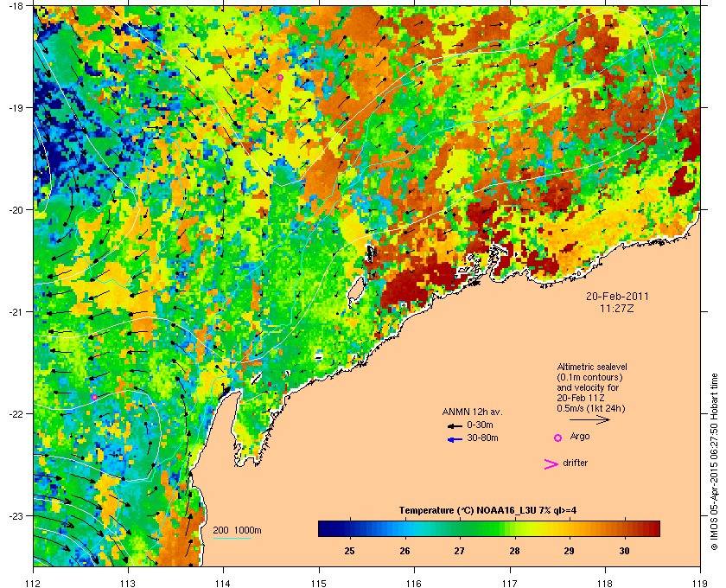Screen dimensions: 726x588
Task: Click the "Altimetric sealevel" legend text
Action: click(x=592, y=367)
